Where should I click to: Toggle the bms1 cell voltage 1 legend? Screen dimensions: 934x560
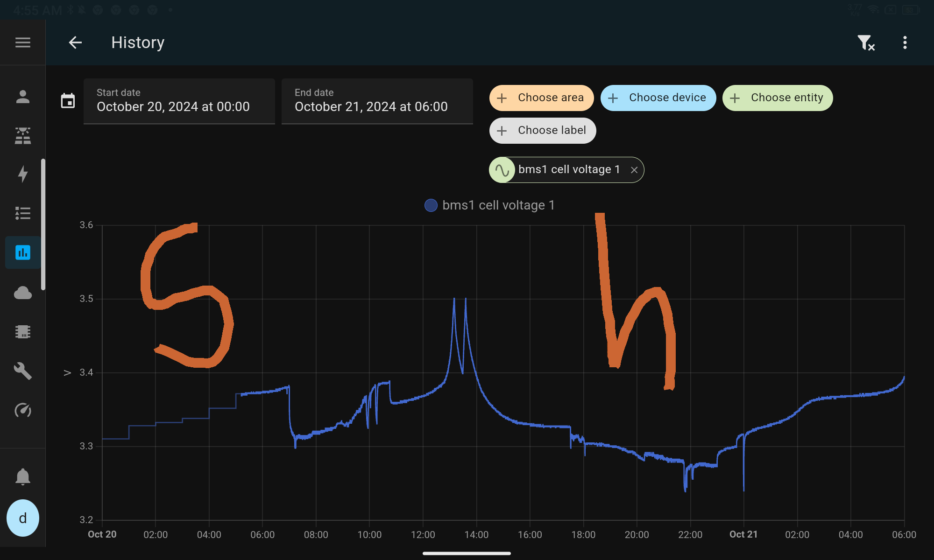click(489, 205)
